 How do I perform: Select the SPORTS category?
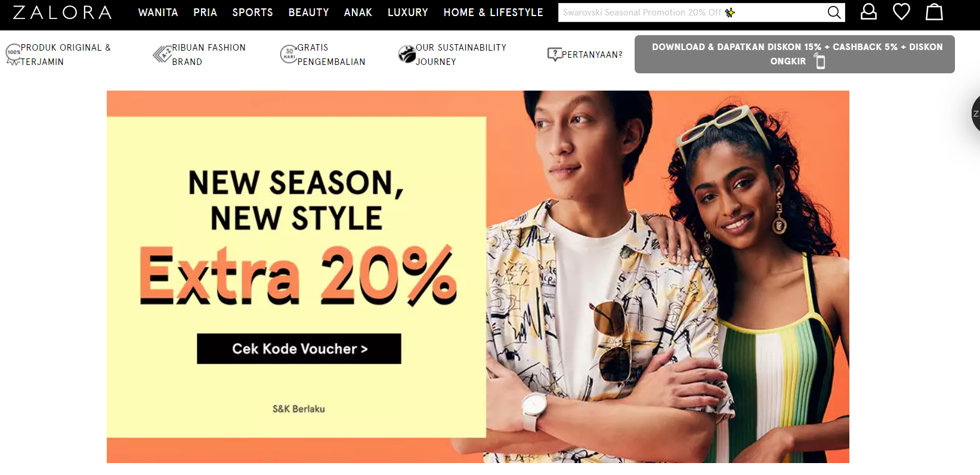[x=252, y=13]
